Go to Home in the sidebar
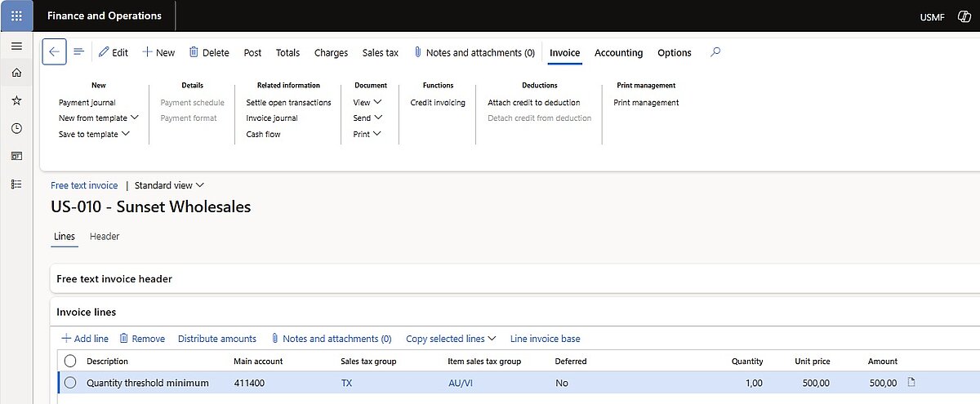This screenshot has height=404, width=980. pos(16,73)
